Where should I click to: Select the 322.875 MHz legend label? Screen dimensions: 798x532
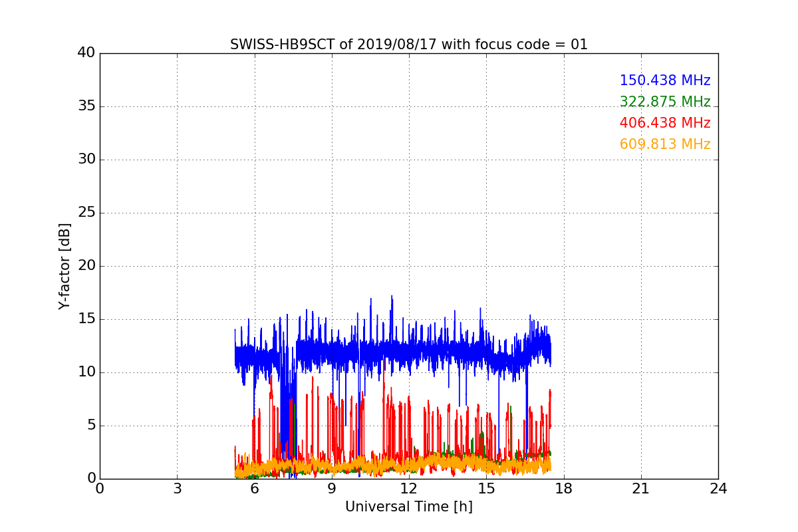click(665, 102)
